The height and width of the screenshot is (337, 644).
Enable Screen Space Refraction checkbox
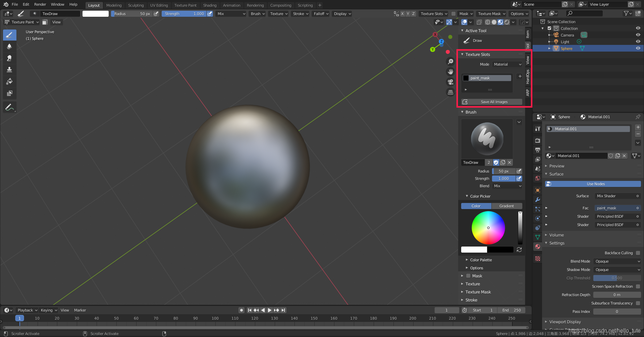click(x=638, y=286)
